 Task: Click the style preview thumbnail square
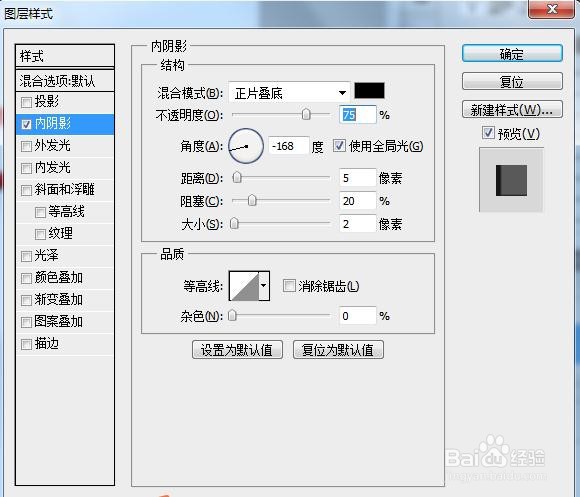(511, 180)
